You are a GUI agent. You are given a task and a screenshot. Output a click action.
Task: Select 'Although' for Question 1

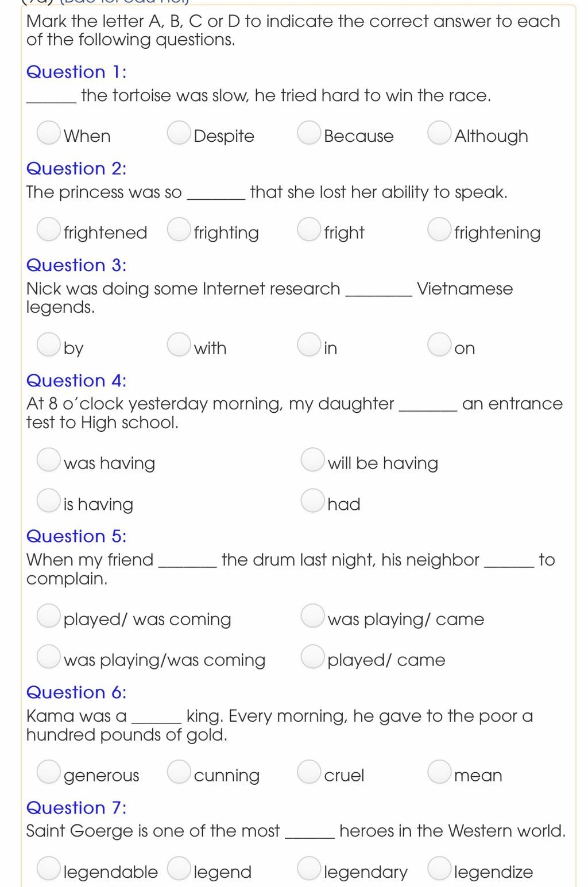click(x=439, y=133)
